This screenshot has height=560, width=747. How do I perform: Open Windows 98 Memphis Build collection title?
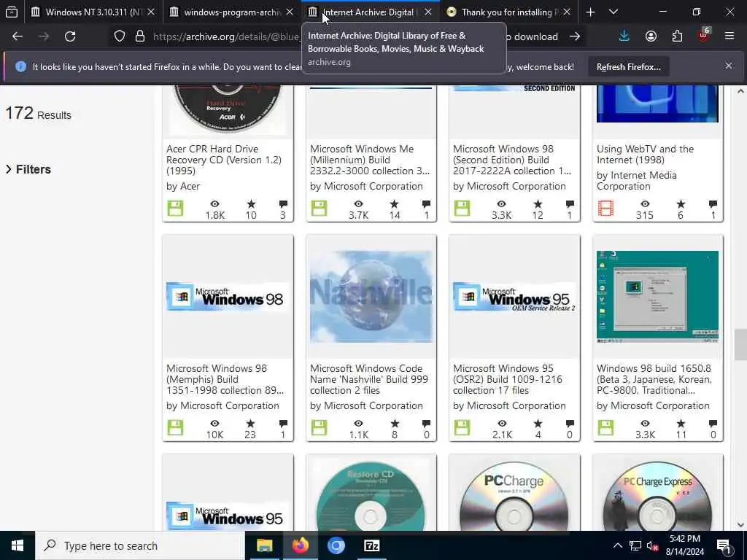pos(225,379)
